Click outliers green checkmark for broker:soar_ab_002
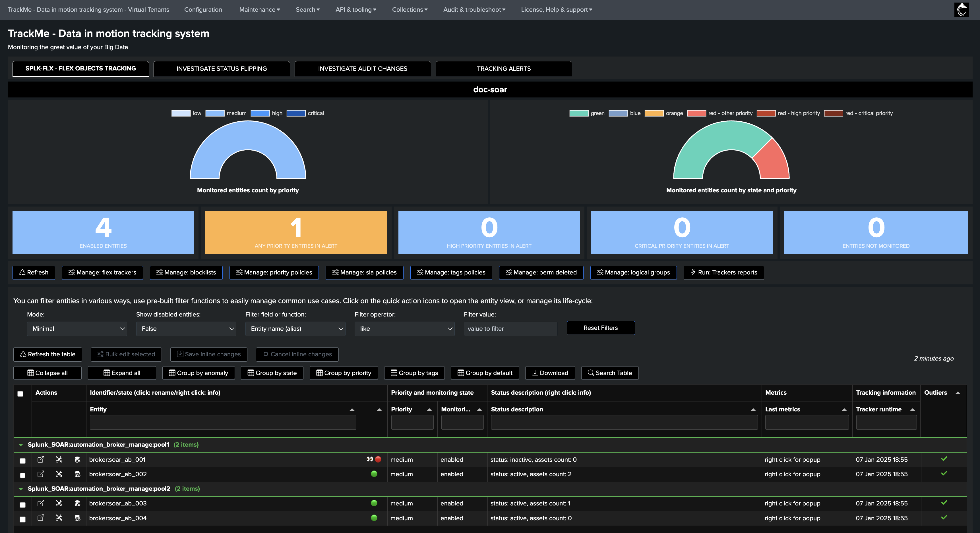This screenshot has width=980, height=533. click(x=944, y=473)
